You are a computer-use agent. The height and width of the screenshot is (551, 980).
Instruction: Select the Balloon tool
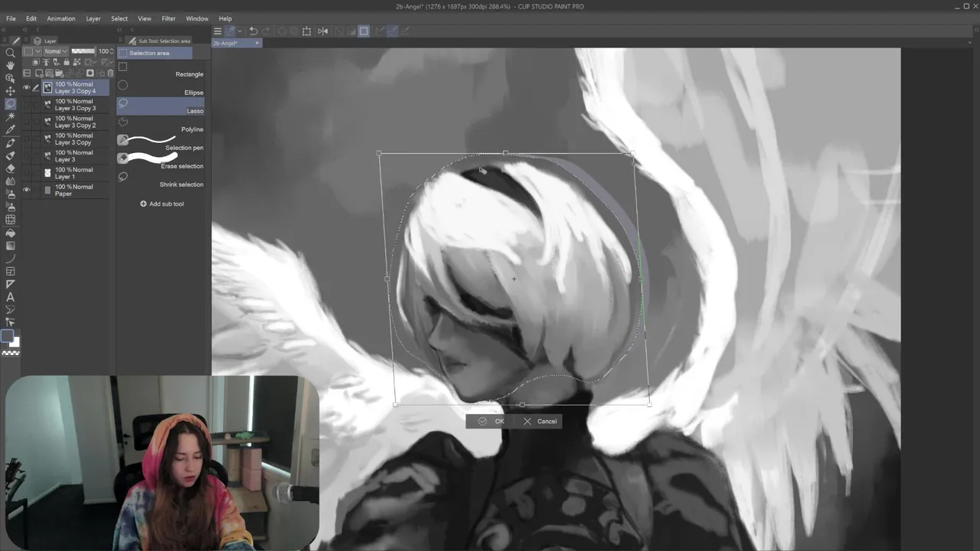(10, 310)
